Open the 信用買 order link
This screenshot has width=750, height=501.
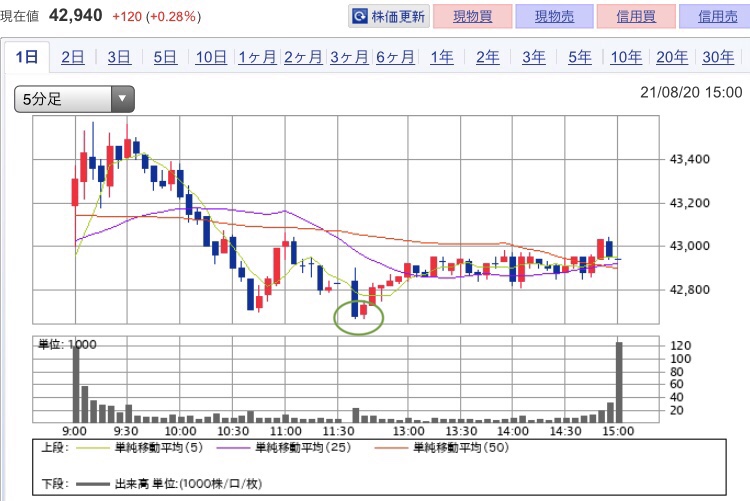pos(636,17)
